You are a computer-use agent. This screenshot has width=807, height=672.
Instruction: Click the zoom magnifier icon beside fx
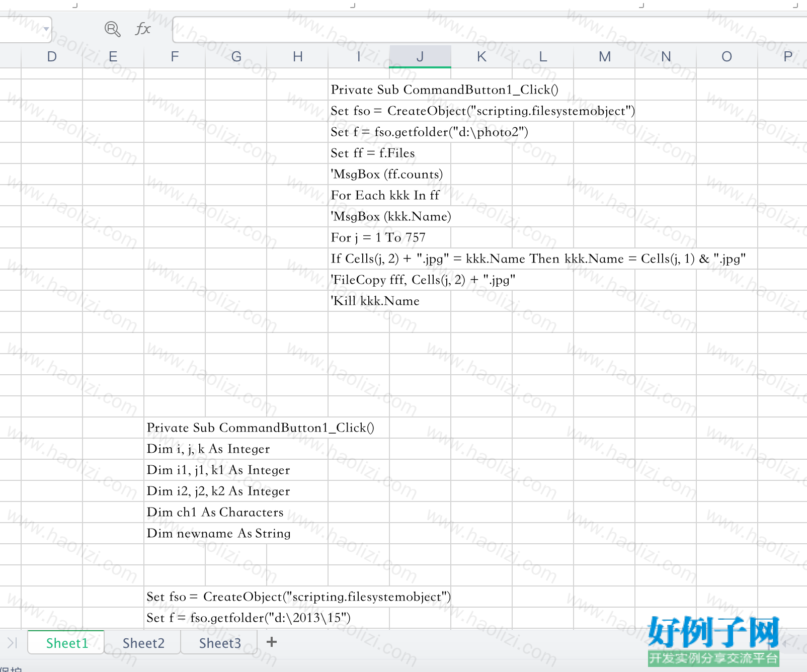(x=112, y=29)
